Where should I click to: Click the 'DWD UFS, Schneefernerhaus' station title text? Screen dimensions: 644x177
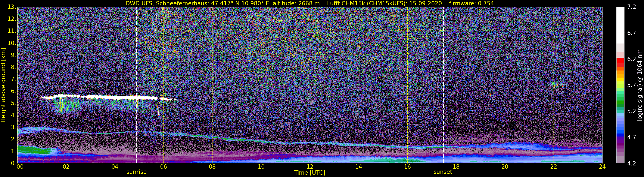tap(167, 3)
